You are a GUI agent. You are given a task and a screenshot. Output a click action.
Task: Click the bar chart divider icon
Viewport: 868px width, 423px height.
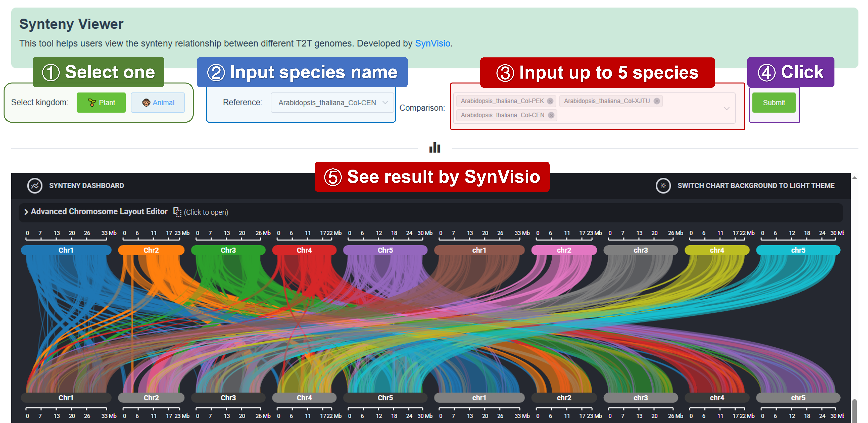[x=434, y=148]
